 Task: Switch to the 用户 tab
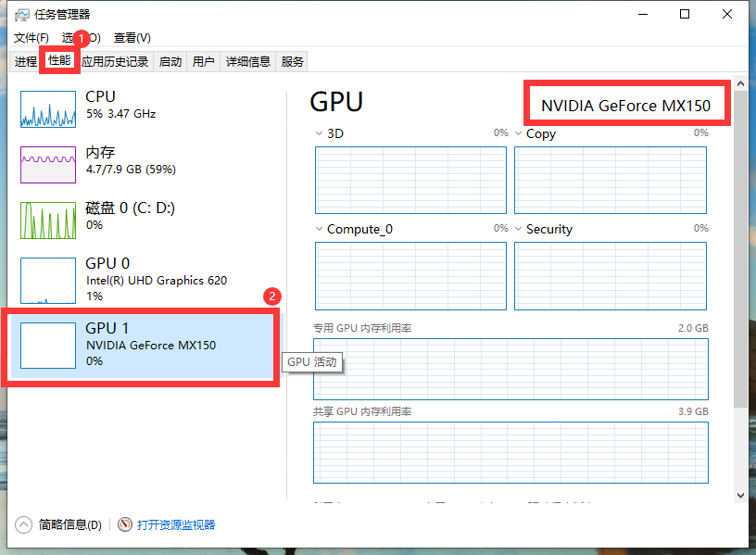point(204,62)
